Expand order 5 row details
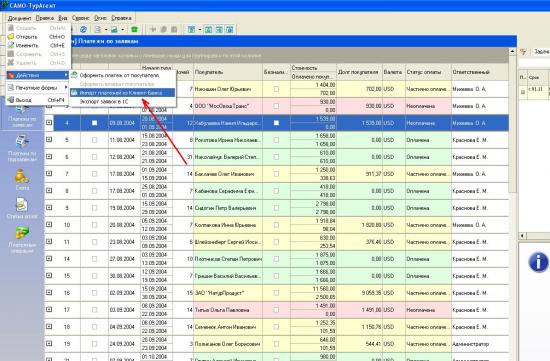 pyautogui.click(x=49, y=139)
